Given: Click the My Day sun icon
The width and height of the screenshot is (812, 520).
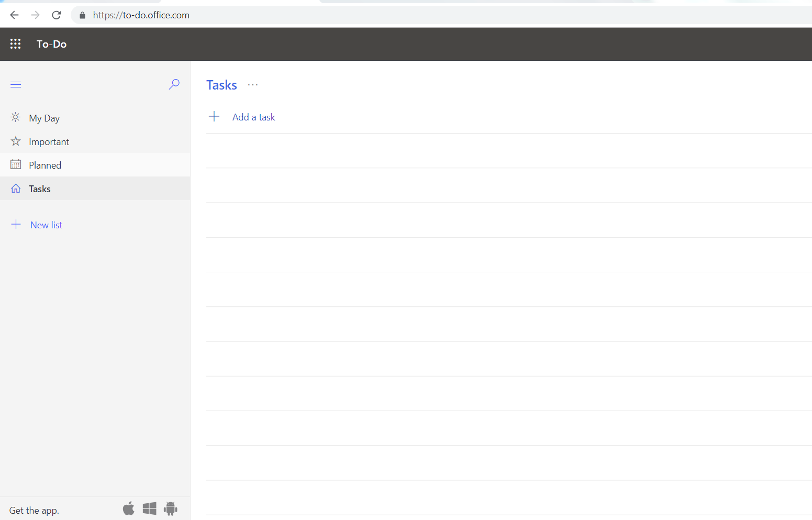Looking at the screenshot, I should point(16,118).
